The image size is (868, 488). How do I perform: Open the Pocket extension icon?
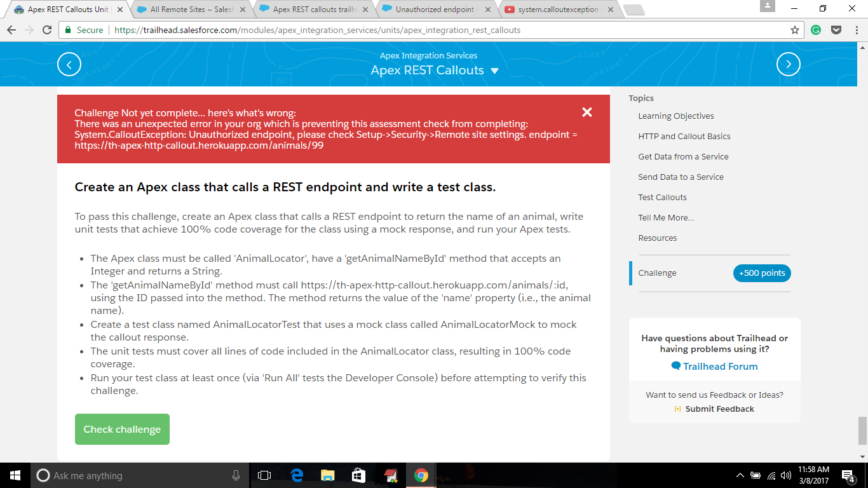(x=836, y=30)
